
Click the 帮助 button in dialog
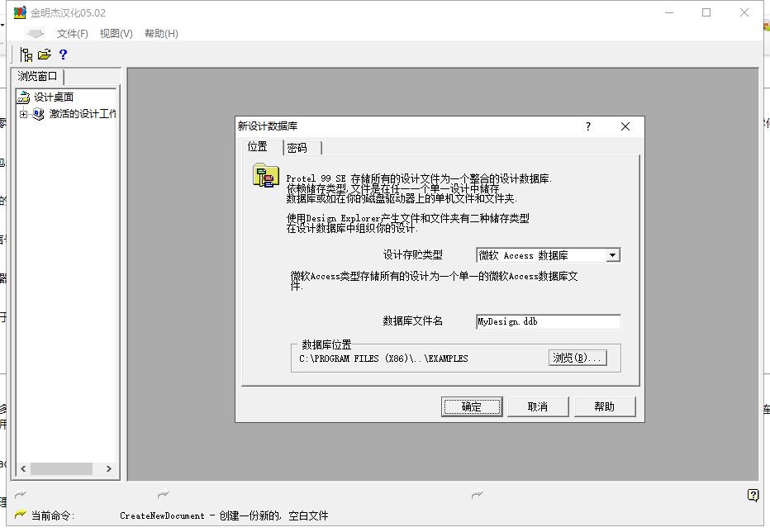click(605, 406)
